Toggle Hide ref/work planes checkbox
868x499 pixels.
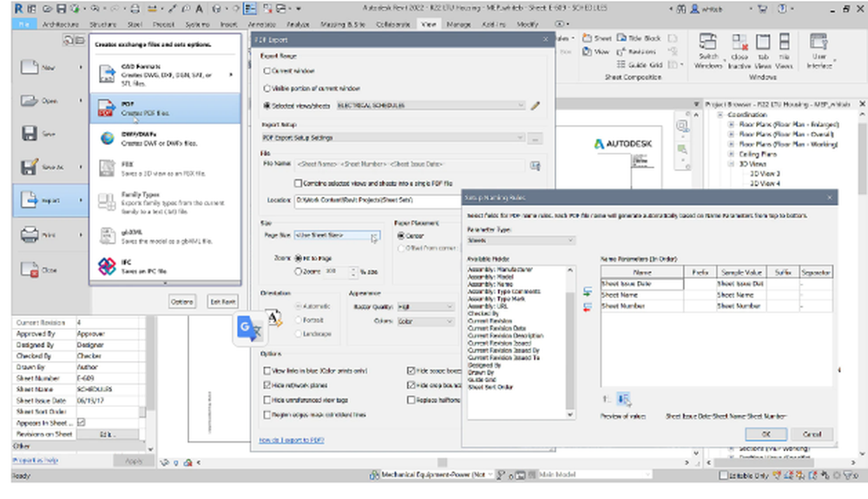click(x=267, y=385)
